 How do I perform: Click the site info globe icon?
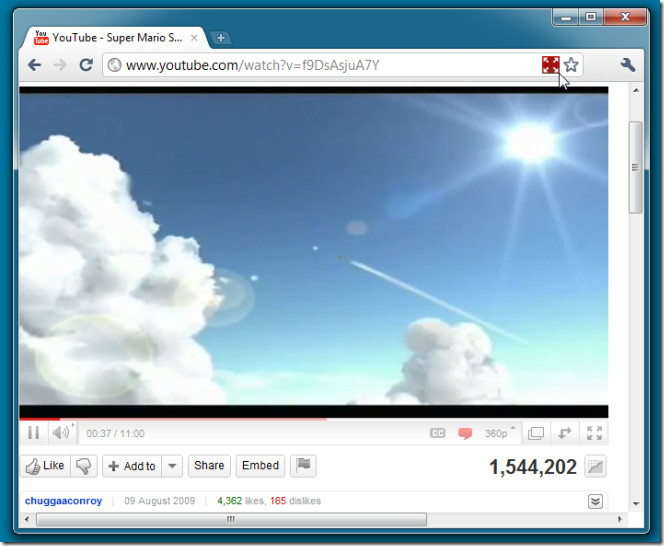coord(114,65)
